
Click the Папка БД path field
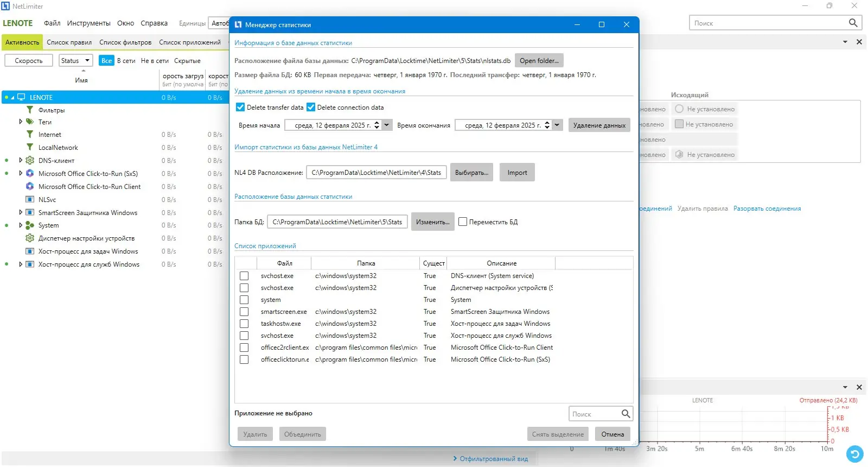click(337, 222)
